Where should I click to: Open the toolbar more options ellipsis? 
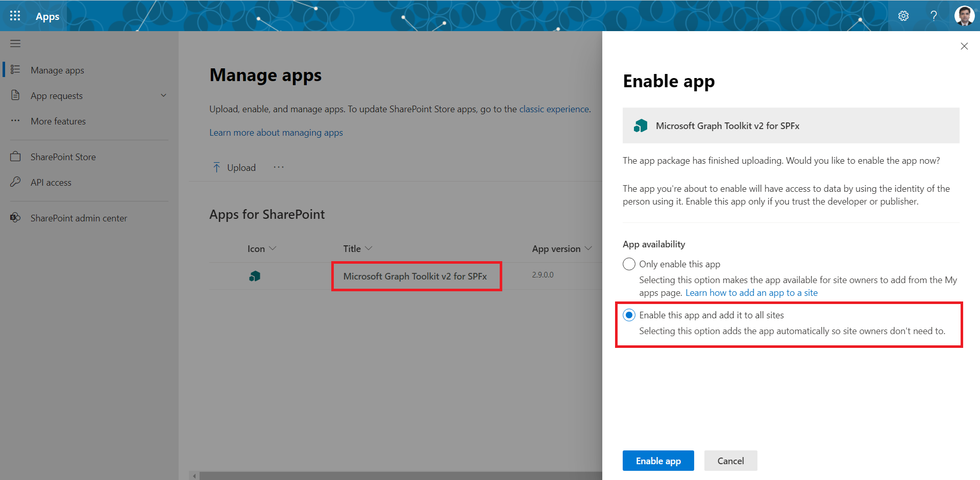[x=278, y=167]
